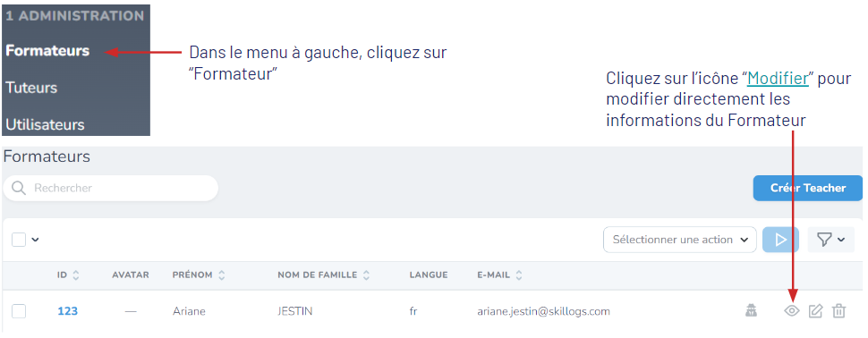868x338 pixels.
Task: Open the 'Sélectionner une action' dropdown
Action: tap(680, 240)
